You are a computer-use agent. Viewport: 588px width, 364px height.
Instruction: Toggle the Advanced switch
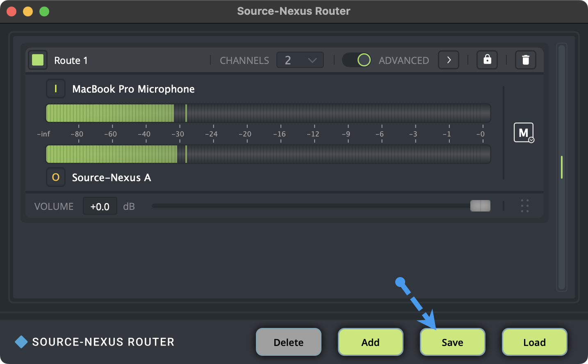coord(357,60)
